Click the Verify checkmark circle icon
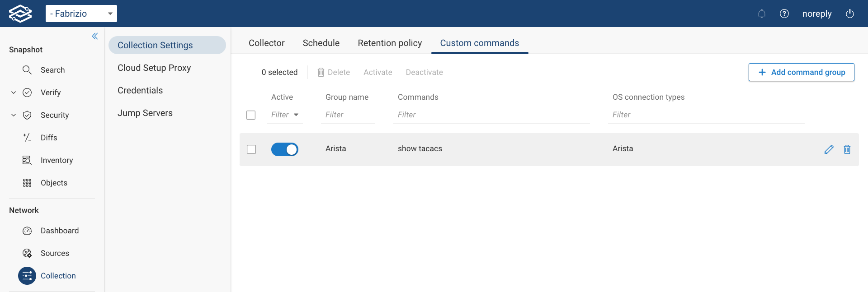868x292 pixels. (x=27, y=93)
